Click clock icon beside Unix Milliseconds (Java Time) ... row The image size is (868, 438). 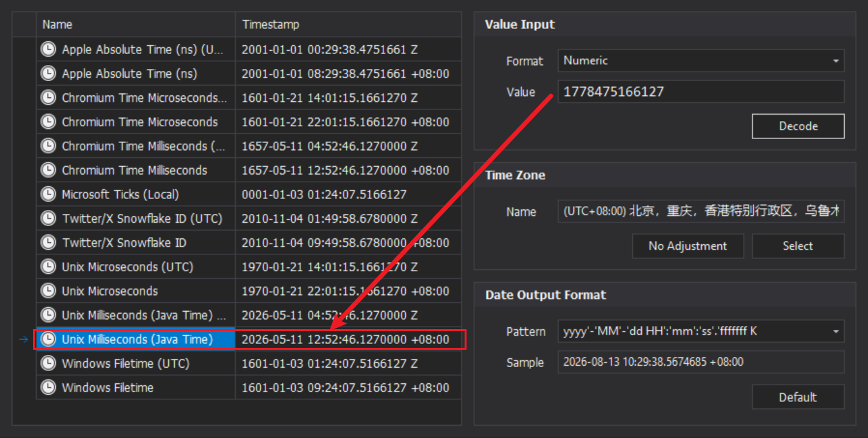click(48, 315)
